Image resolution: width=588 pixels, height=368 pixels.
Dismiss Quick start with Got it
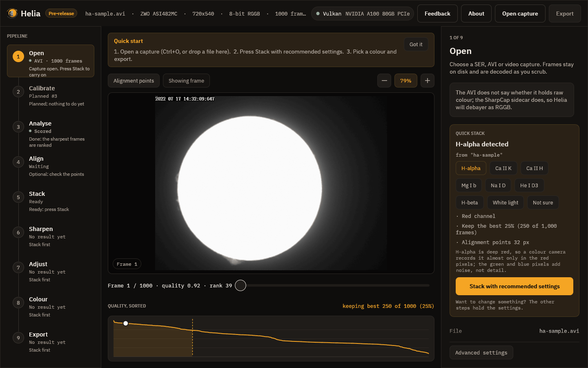[416, 44]
